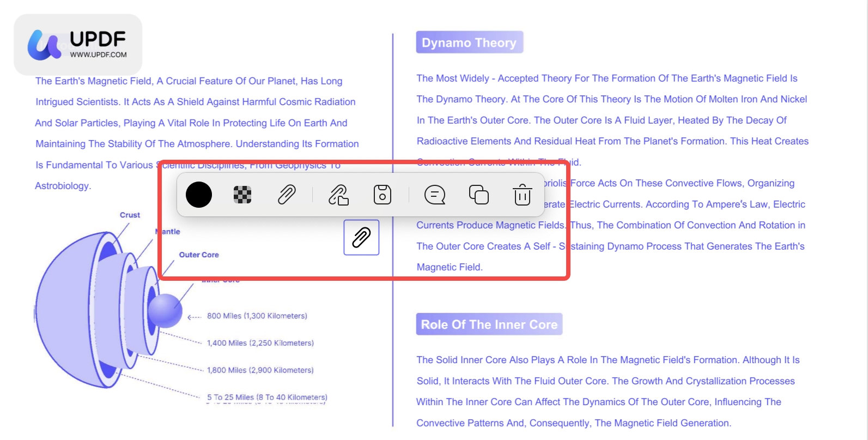
Task: Delete attachment using trash icon
Action: tap(523, 195)
